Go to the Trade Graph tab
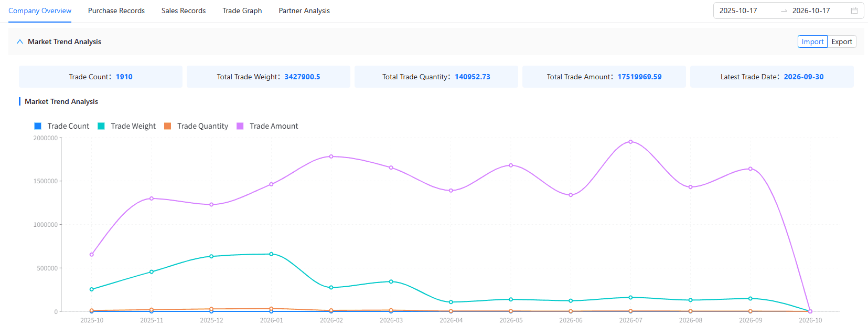 [242, 11]
